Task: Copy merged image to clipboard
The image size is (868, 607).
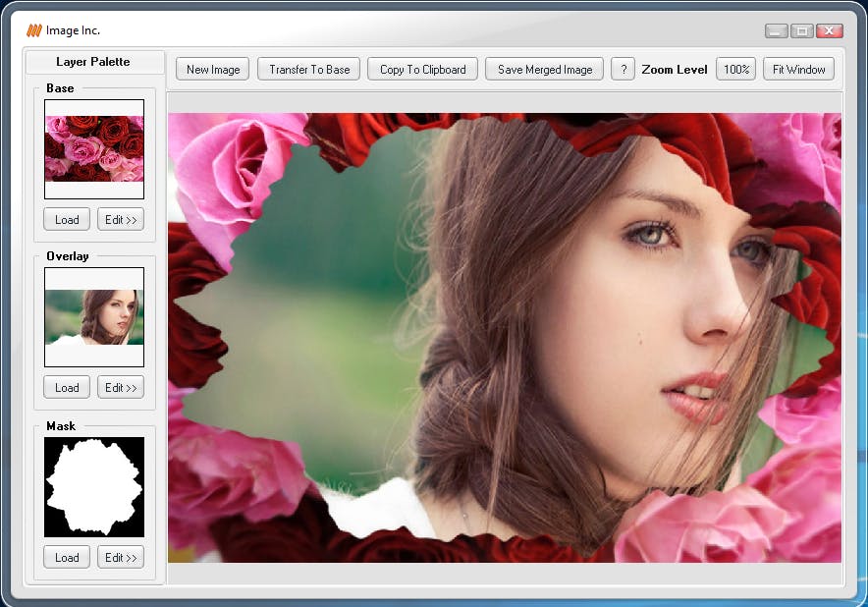Action: coord(423,69)
